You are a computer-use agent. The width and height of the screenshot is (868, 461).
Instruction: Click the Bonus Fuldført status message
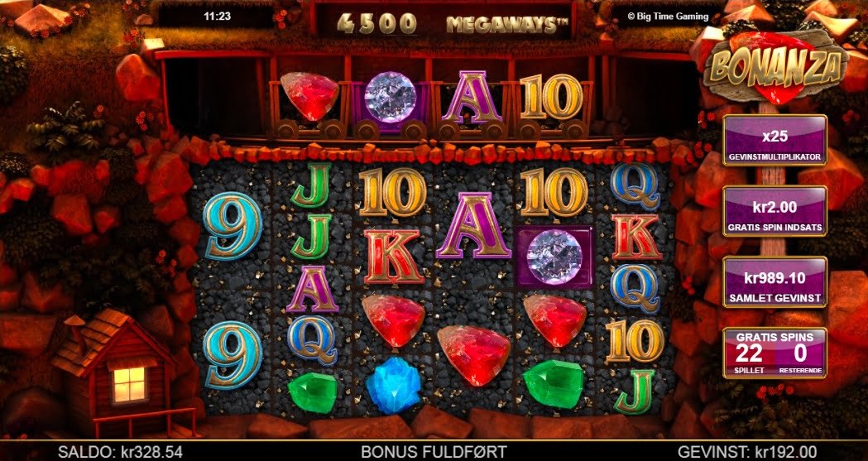pyautogui.click(x=434, y=452)
